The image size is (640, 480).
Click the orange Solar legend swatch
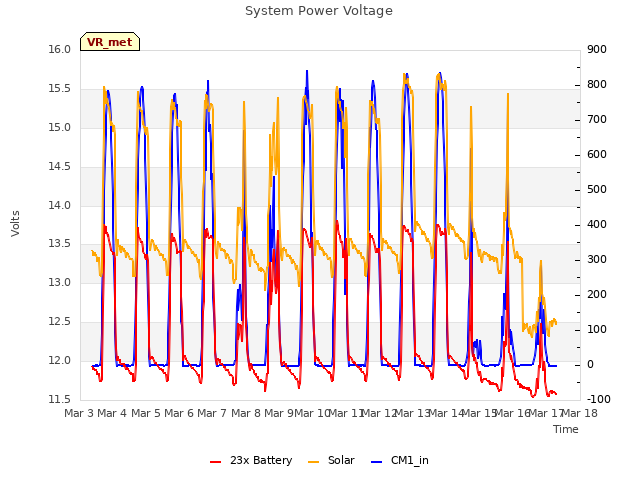tap(313, 462)
